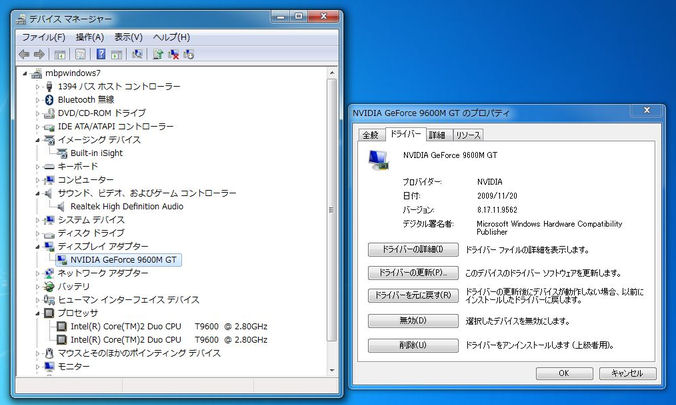Expand the DVD/CD-ROM ドライブ node
The height and width of the screenshot is (405, 676).
(38, 113)
